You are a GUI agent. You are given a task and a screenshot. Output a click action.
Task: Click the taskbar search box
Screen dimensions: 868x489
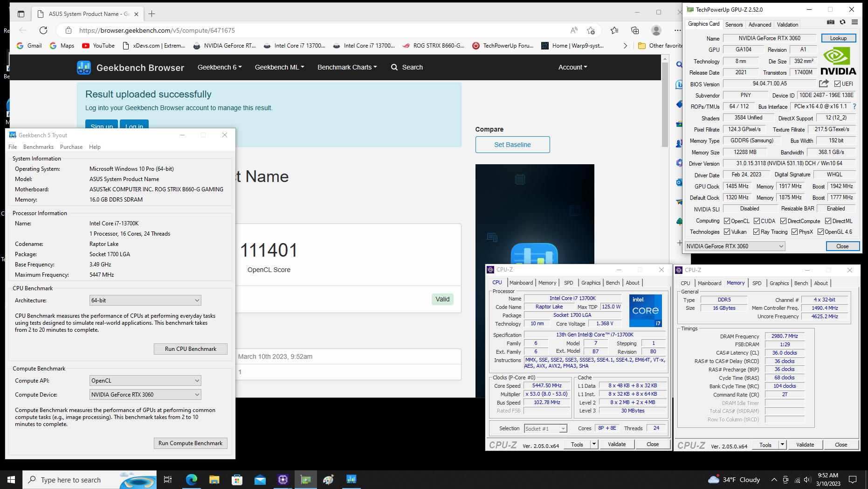tap(90, 480)
